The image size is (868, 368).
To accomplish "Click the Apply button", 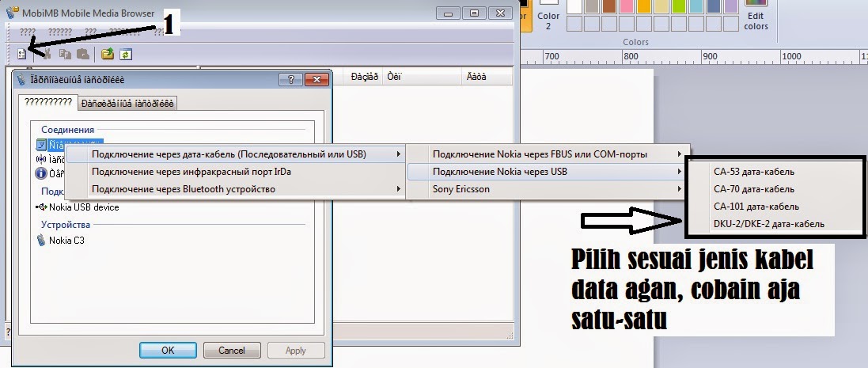I will [x=296, y=351].
